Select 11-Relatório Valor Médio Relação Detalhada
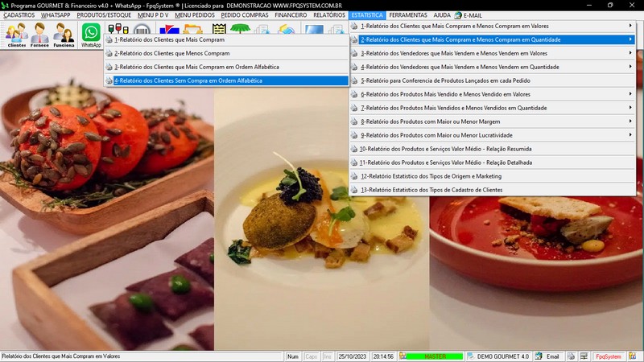Viewport: 644px width, 362px height. (492, 162)
